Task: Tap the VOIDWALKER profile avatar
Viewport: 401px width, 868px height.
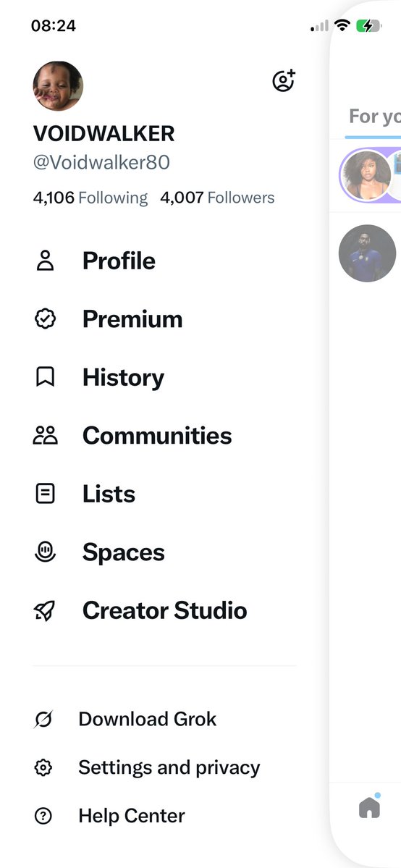Action: (x=58, y=86)
